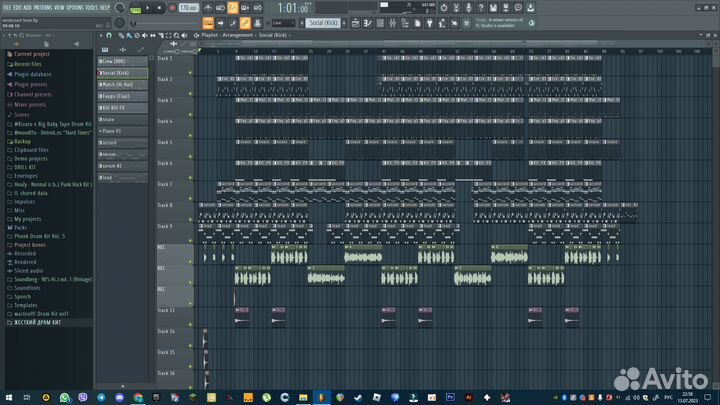Viewport: 720px width, 405px height.
Task: Mute Track 1 via its green dot
Action: pyautogui.click(x=190, y=73)
